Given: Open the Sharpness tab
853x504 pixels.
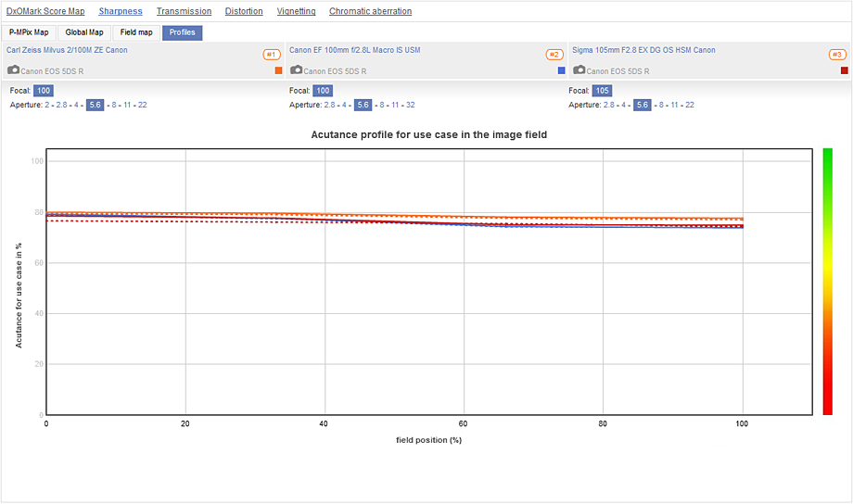Looking at the screenshot, I should pos(121,11).
